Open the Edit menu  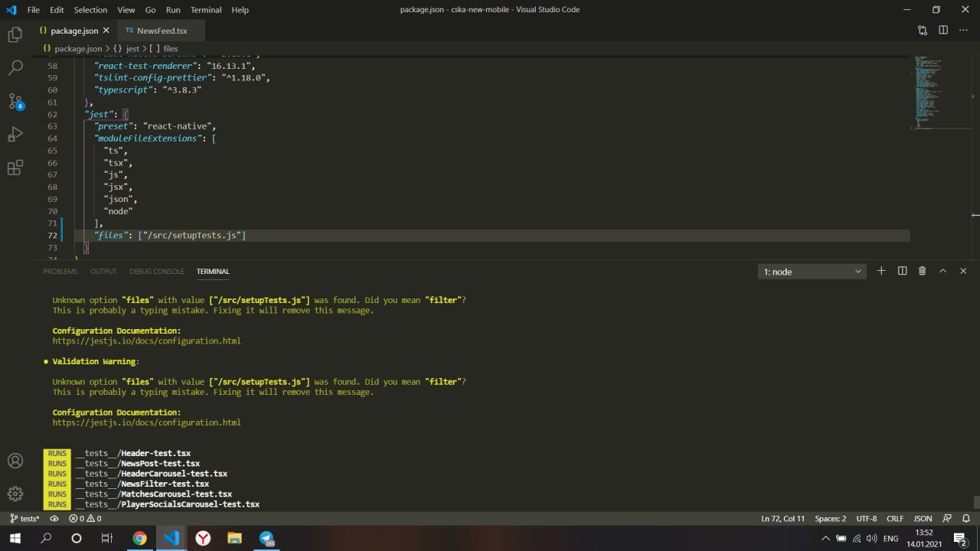click(x=57, y=10)
